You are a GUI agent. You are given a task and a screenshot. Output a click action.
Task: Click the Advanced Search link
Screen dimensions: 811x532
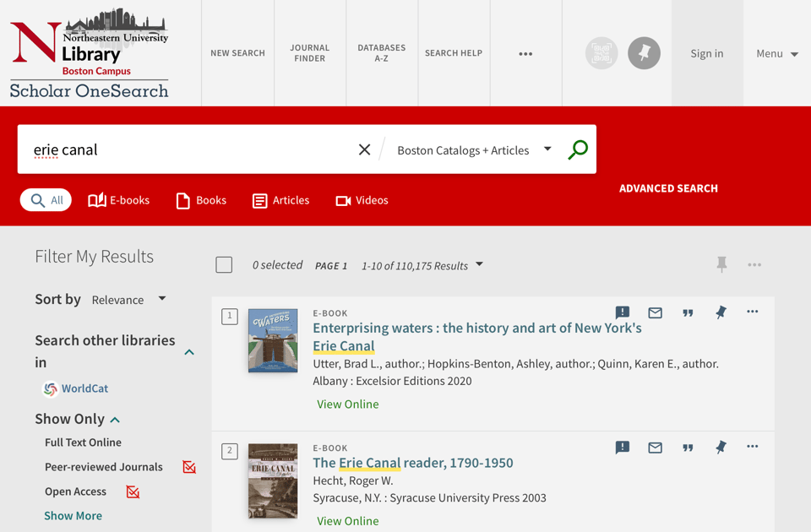click(668, 188)
